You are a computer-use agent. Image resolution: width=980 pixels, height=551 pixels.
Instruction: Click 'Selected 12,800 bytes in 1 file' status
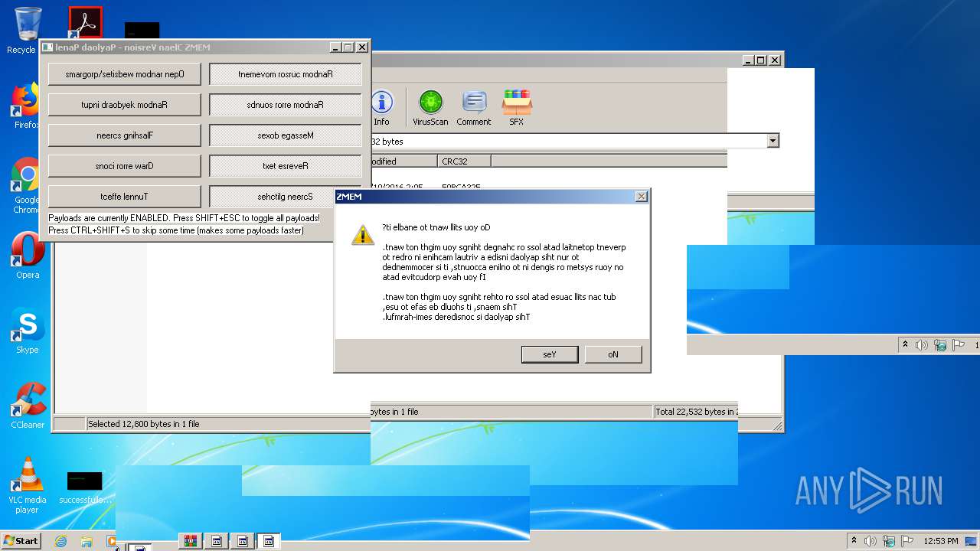click(x=144, y=424)
